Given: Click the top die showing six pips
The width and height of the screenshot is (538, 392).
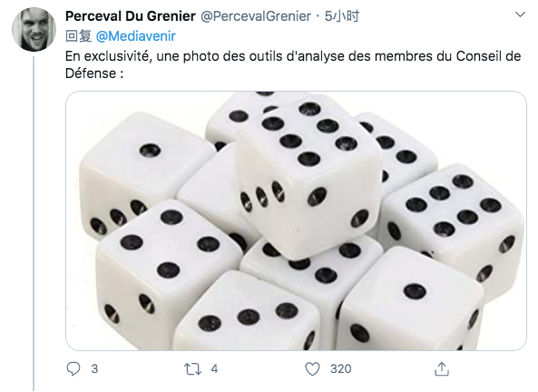Looking at the screenshot, I should click(x=308, y=175).
